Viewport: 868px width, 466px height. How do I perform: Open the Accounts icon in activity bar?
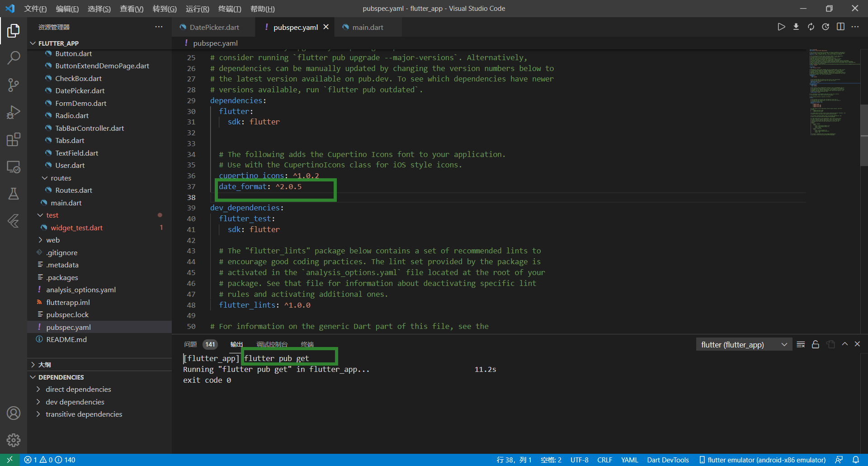(x=14, y=413)
